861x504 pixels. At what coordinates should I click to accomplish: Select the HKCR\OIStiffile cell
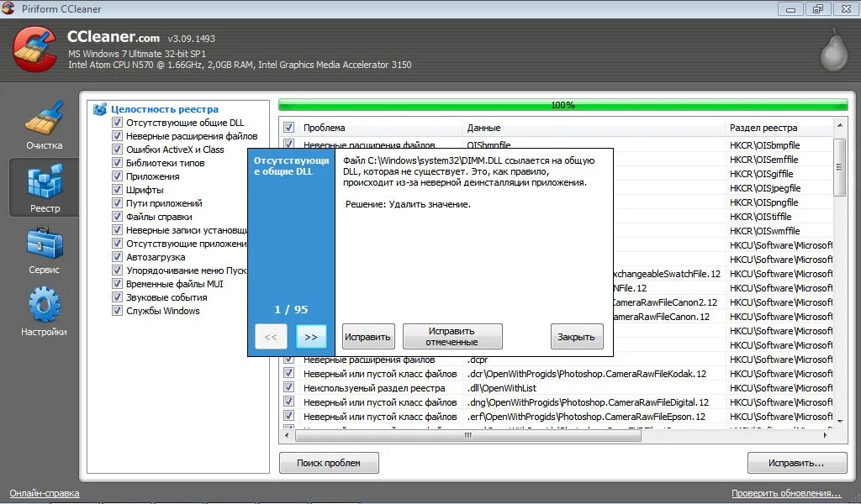pos(760,217)
